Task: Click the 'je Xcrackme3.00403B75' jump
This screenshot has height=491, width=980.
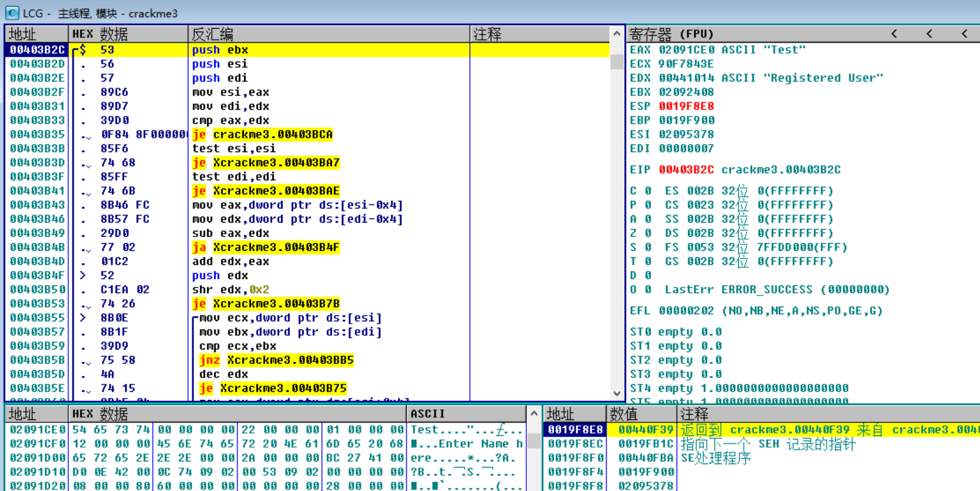Action: 273,388
